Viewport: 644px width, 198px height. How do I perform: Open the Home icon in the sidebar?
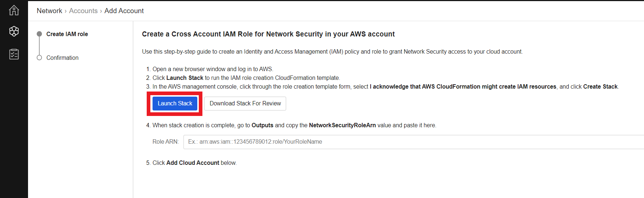point(14,10)
